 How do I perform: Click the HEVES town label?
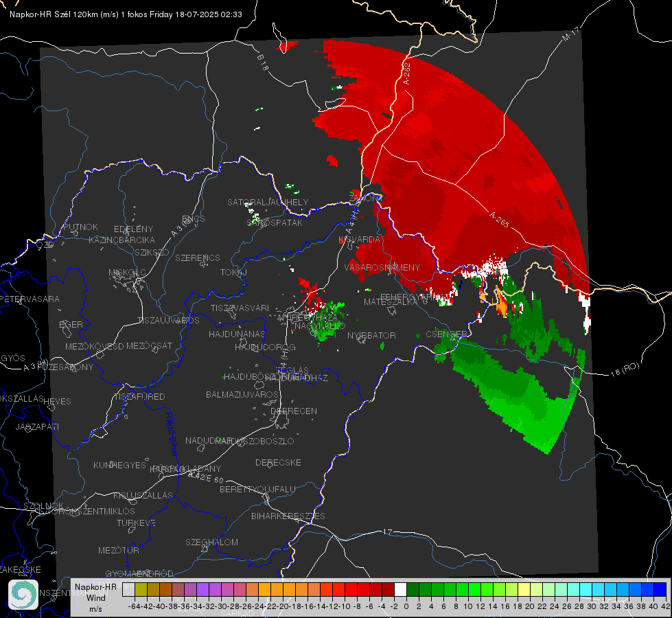click(x=57, y=402)
